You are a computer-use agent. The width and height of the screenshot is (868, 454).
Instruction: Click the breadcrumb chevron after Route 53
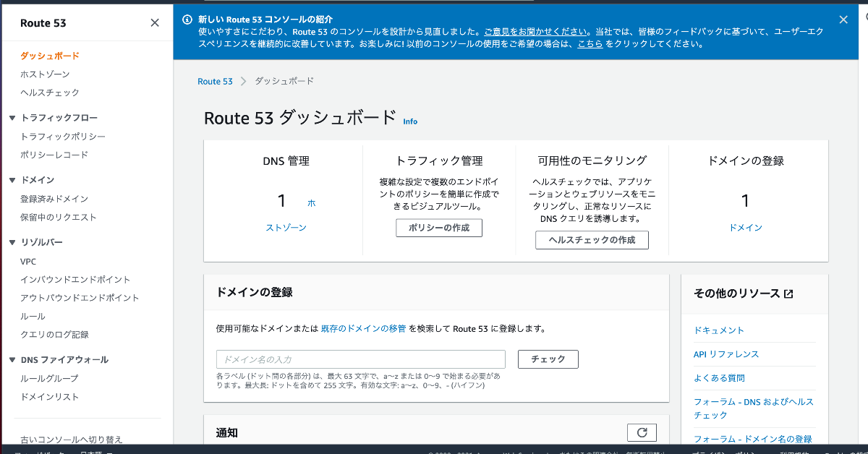[244, 81]
